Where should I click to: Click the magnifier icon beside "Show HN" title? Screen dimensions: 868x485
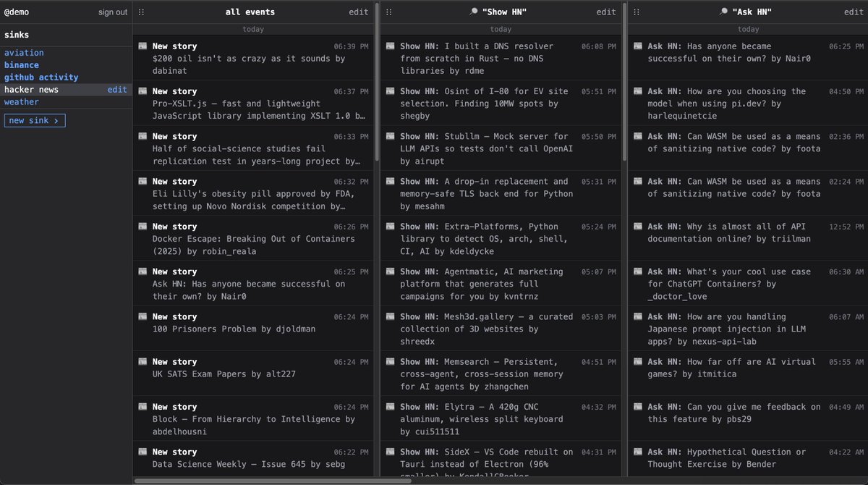(474, 12)
